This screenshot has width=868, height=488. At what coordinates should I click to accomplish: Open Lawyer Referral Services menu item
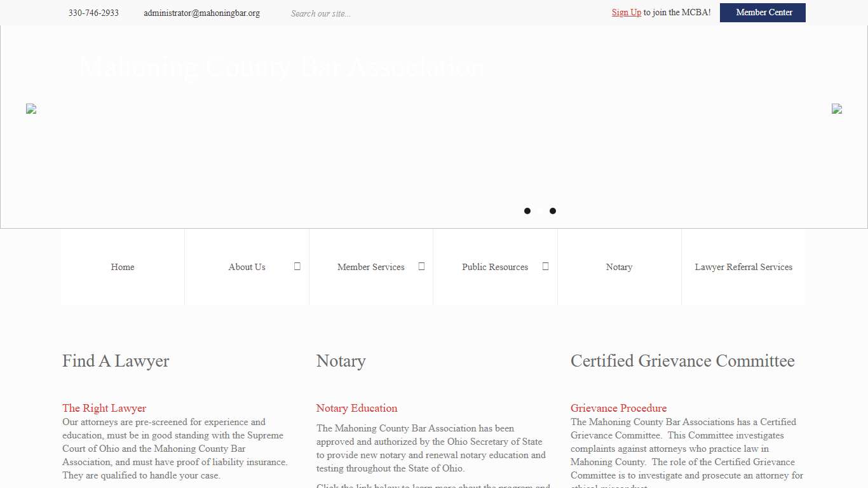743,267
